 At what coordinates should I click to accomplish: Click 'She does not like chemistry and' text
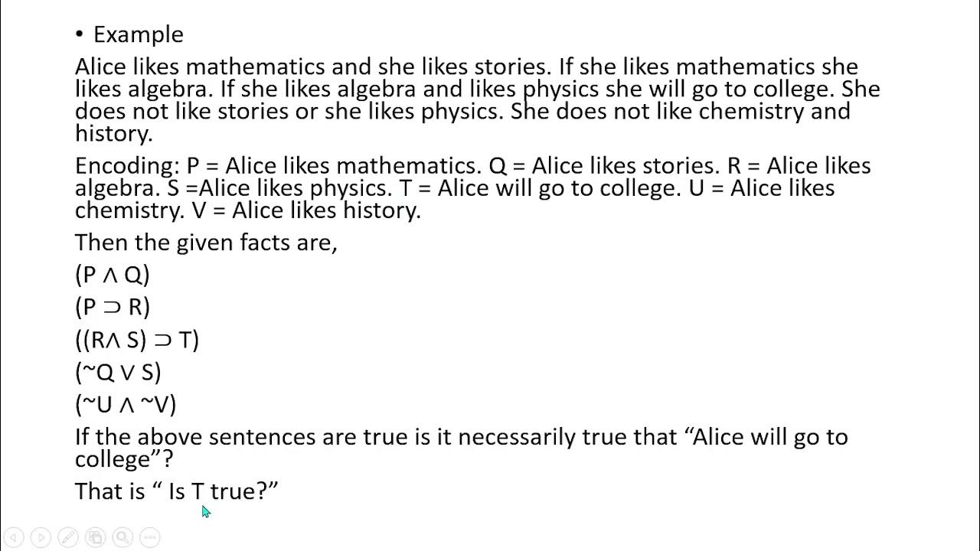pyautogui.click(x=680, y=112)
